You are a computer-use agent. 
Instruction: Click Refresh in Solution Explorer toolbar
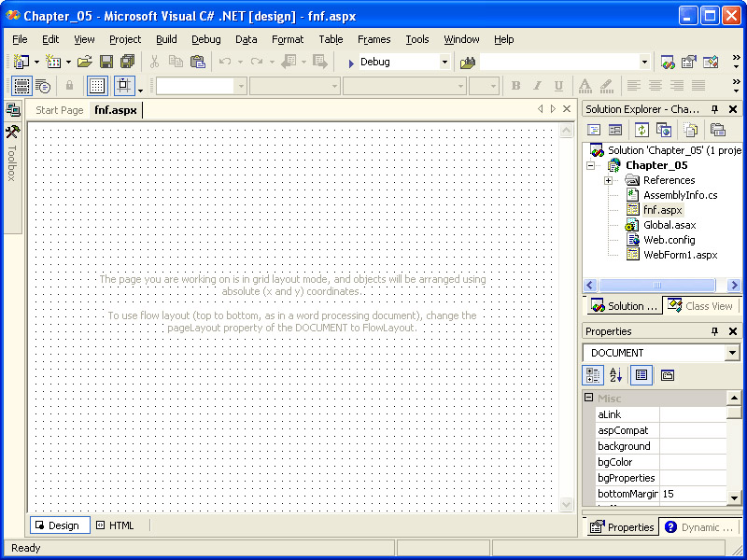click(643, 130)
